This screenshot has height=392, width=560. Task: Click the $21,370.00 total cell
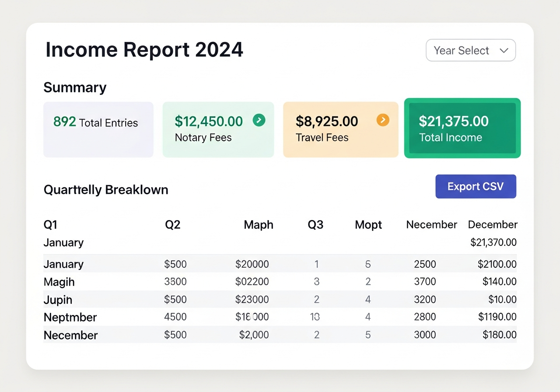click(x=493, y=242)
